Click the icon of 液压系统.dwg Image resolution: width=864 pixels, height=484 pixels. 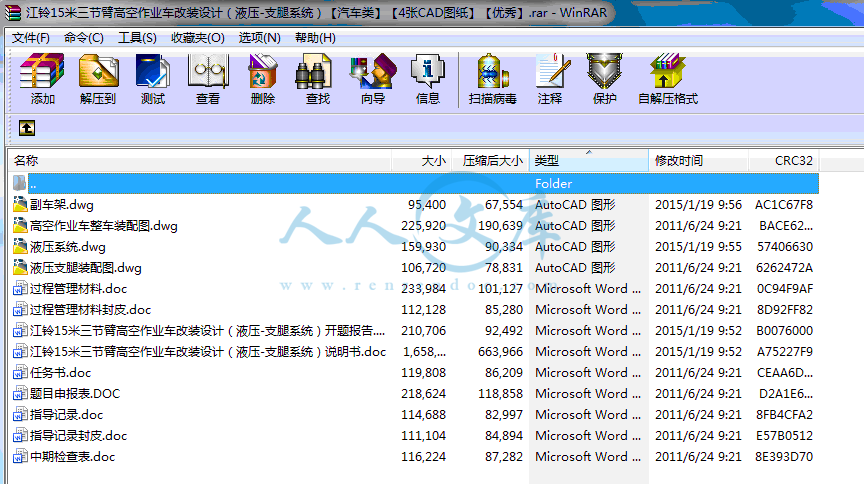point(20,246)
